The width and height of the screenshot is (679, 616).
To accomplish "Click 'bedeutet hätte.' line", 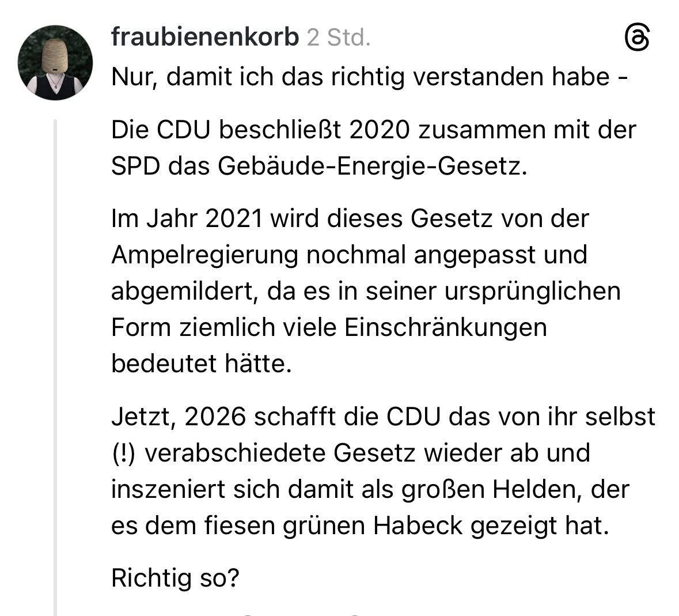I will (202, 364).
